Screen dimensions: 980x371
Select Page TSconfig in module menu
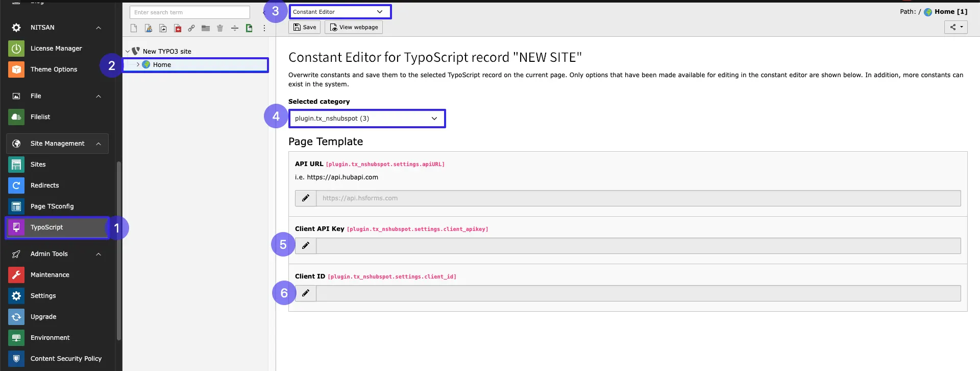[52, 206]
